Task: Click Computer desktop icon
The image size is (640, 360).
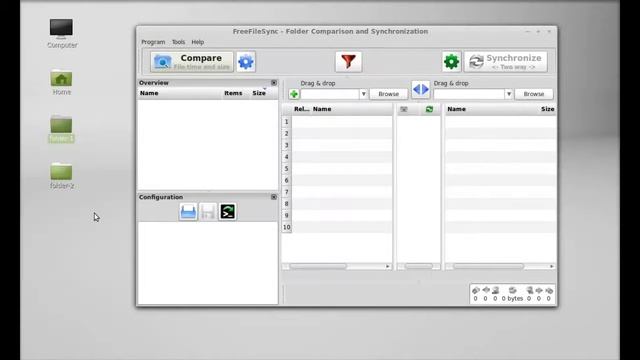Action: coord(62,33)
